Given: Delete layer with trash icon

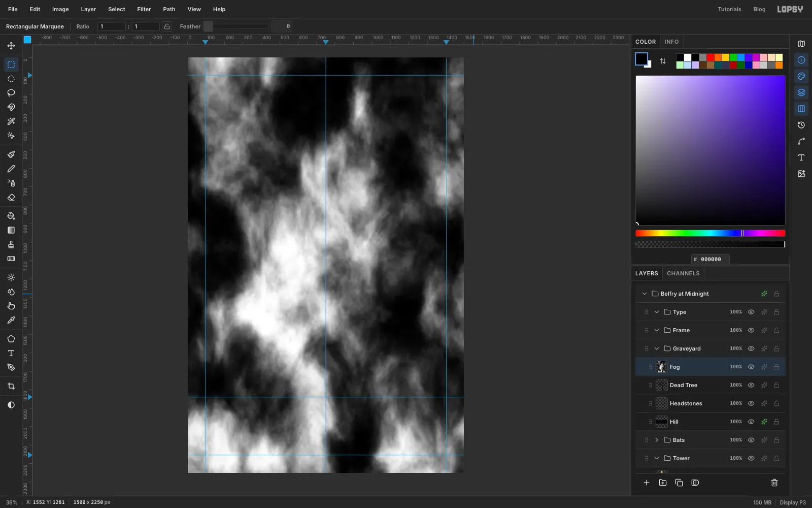Looking at the screenshot, I should click(x=774, y=483).
